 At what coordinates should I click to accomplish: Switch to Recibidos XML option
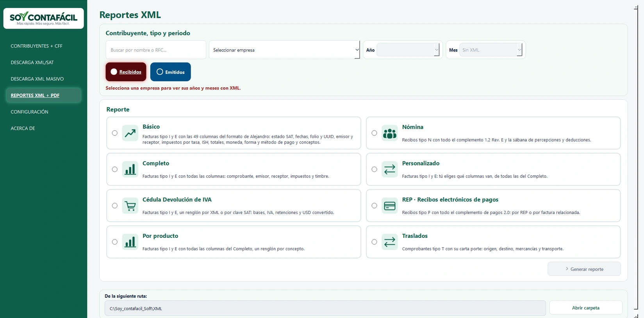click(126, 72)
